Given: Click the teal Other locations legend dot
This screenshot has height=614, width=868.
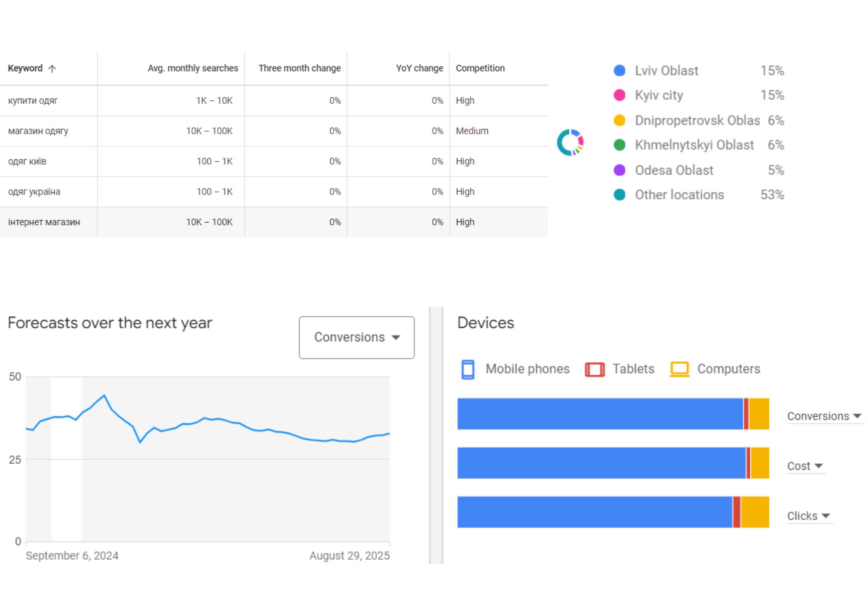Looking at the screenshot, I should coord(619,195).
